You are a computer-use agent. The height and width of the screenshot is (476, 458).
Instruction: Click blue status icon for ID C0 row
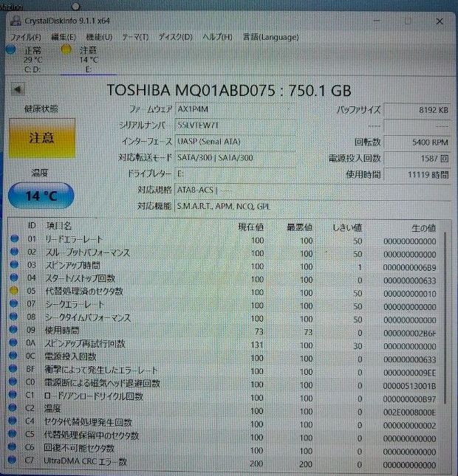click(13, 382)
